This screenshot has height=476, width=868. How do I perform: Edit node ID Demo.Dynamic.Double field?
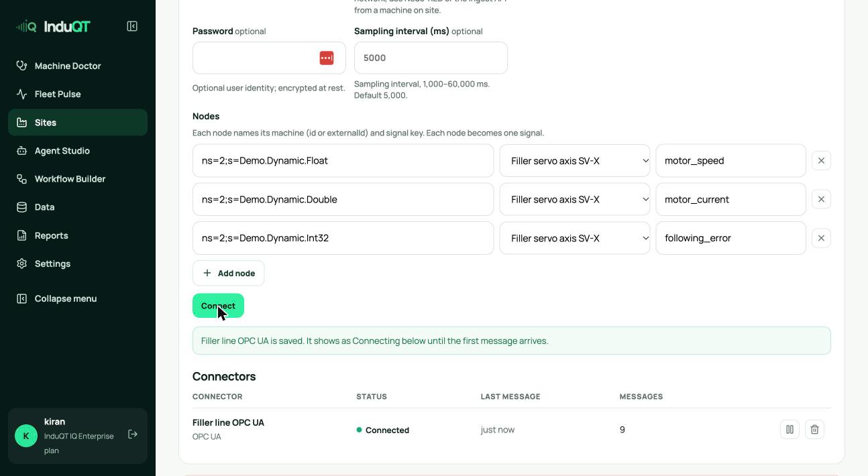click(x=343, y=199)
